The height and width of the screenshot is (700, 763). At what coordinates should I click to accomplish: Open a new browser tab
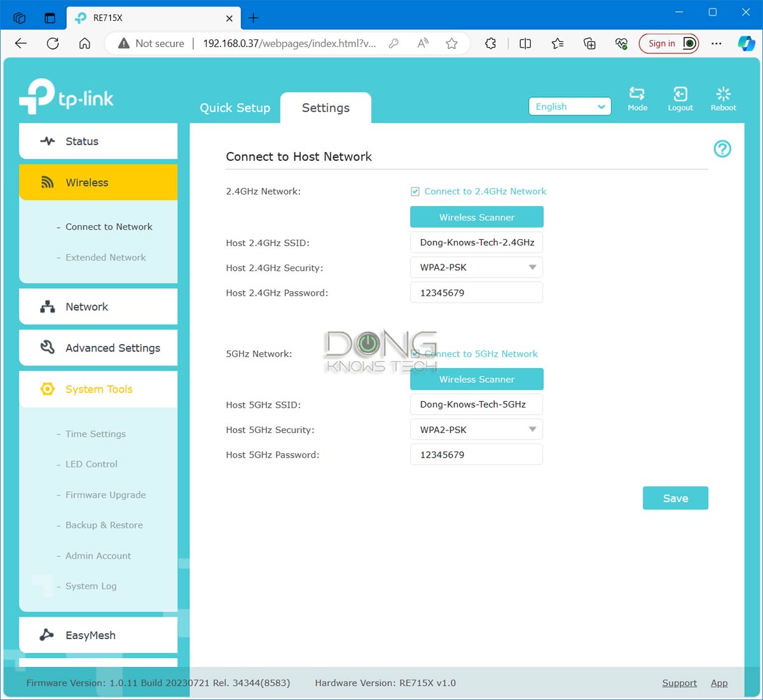click(x=253, y=18)
